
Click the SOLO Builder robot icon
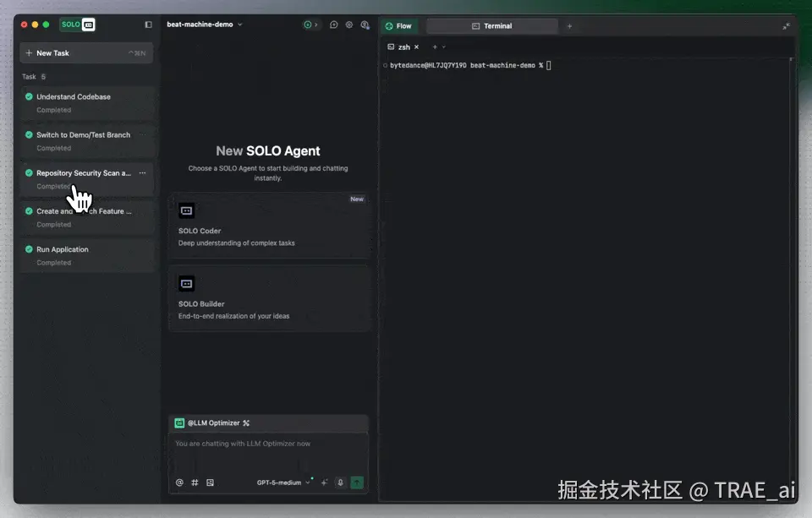(x=186, y=284)
